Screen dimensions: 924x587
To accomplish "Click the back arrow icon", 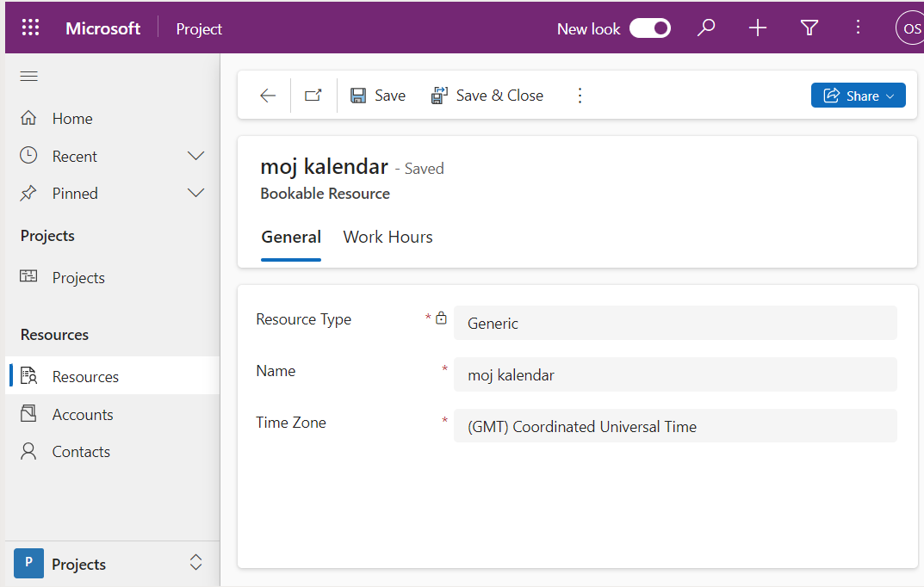I will click(268, 96).
